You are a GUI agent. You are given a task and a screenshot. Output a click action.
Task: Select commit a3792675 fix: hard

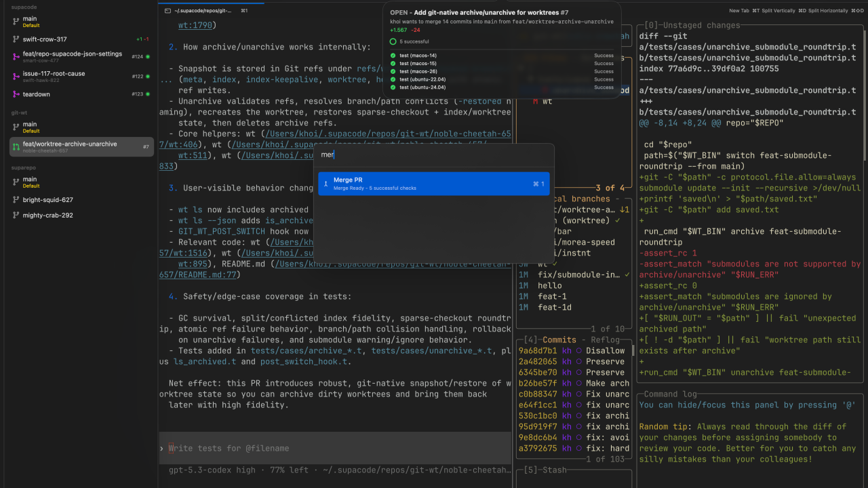coord(574,448)
